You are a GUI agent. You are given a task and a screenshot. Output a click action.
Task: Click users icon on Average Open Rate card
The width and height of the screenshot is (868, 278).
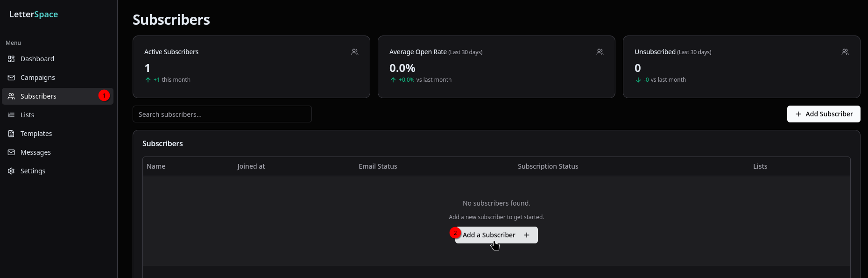tap(600, 52)
